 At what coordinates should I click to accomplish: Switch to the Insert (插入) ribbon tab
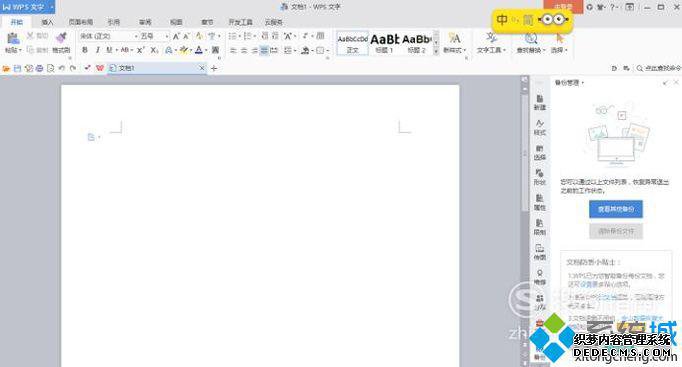click(47, 22)
